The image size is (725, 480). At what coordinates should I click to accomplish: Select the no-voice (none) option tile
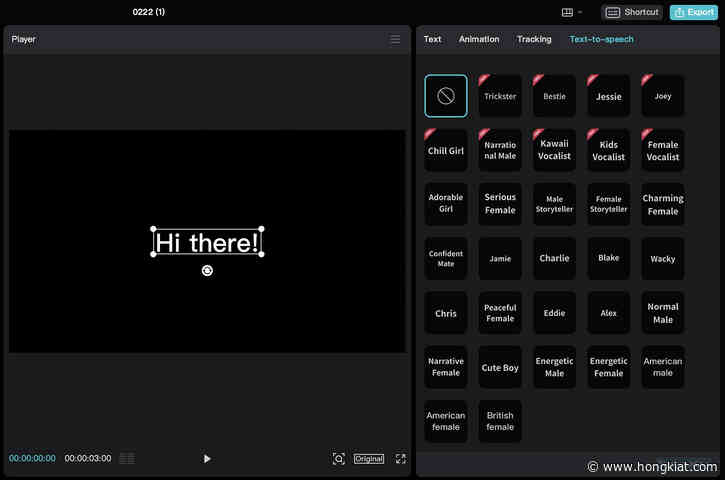[446, 96]
